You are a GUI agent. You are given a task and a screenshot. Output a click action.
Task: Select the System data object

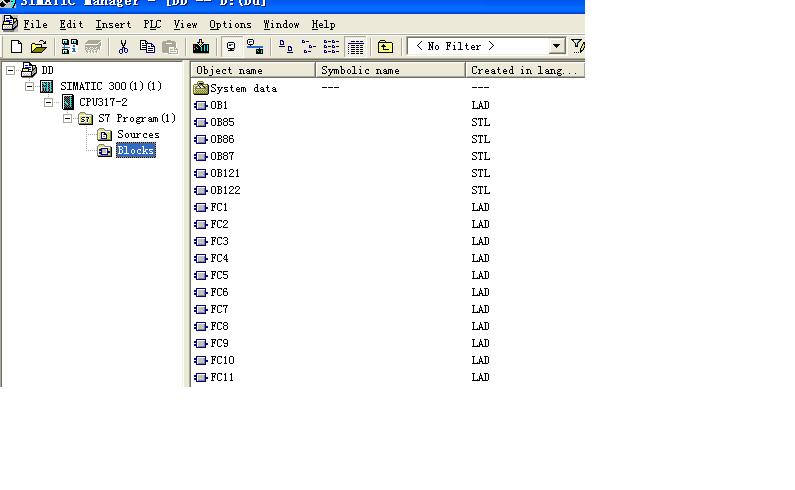pos(243,89)
